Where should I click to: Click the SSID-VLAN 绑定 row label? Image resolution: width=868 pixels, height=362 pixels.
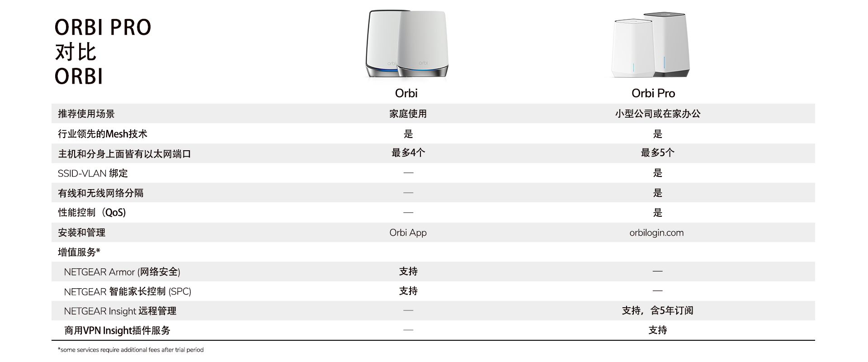[x=93, y=173]
